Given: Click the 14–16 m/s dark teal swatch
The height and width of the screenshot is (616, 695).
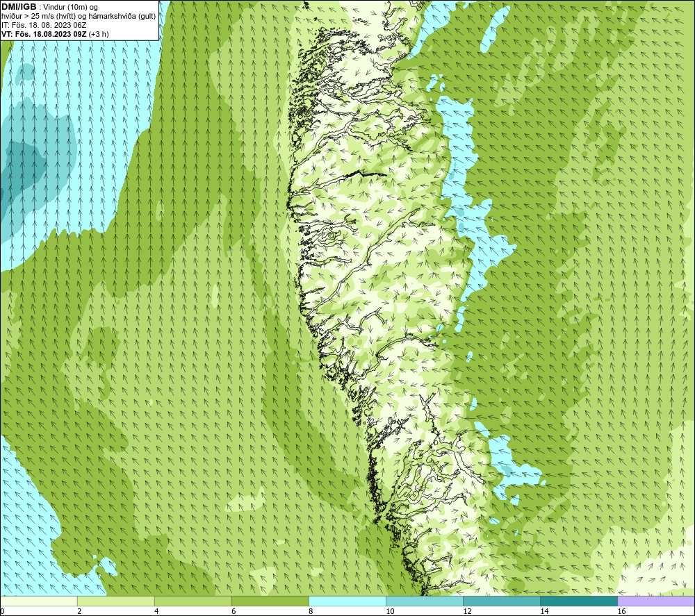Looking at the screenshot, I should tap(579, 601).
